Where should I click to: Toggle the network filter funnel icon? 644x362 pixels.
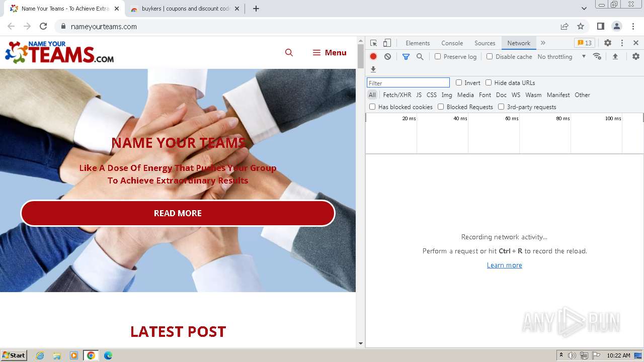406,56
